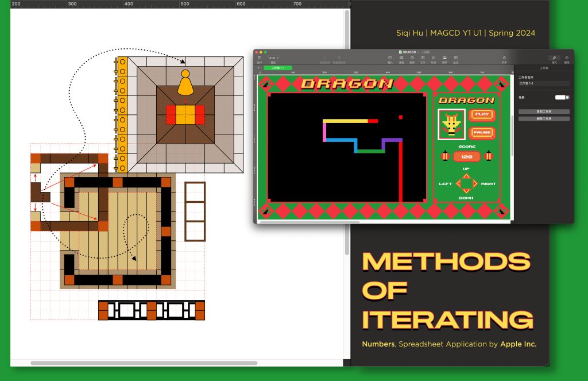The width and height of the screenshot is (588, 381).
Task: Click the Share icon in Numbers toolbar
Action: [504, 58]
